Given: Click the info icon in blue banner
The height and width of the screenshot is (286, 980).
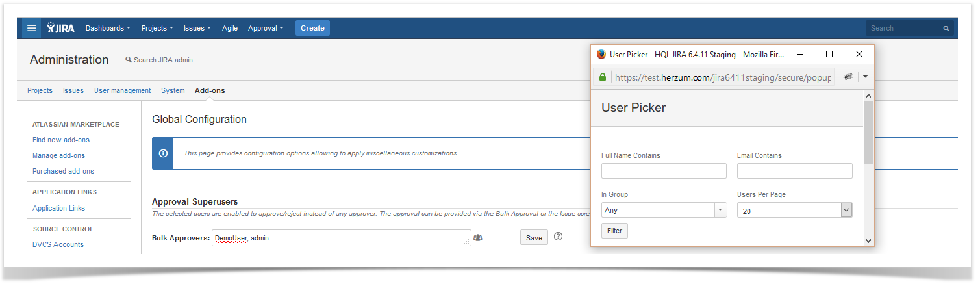Looking at the screenshot, I should tap(163, 153).
